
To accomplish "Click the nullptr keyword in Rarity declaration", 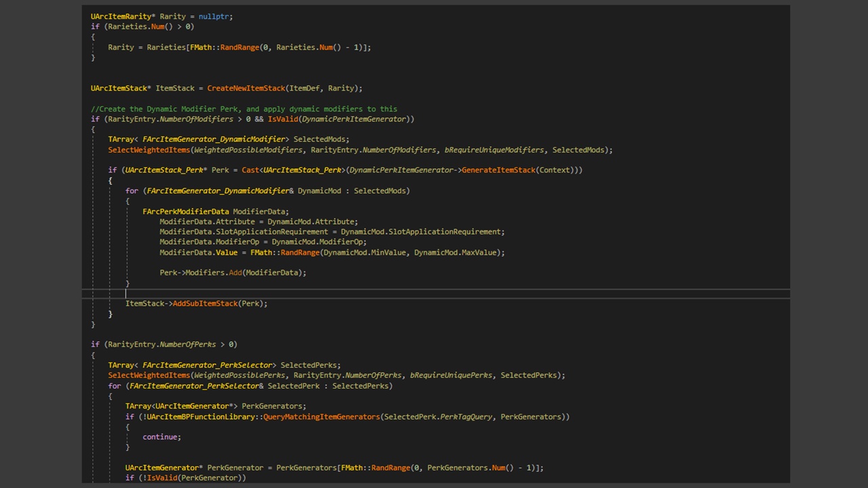I will tap(215, 16).
